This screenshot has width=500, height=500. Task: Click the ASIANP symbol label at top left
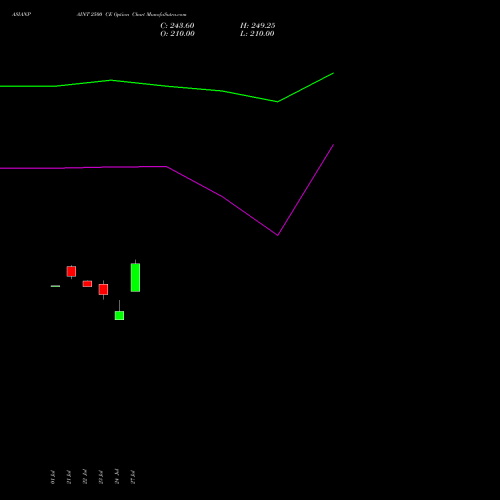(21, 14)
